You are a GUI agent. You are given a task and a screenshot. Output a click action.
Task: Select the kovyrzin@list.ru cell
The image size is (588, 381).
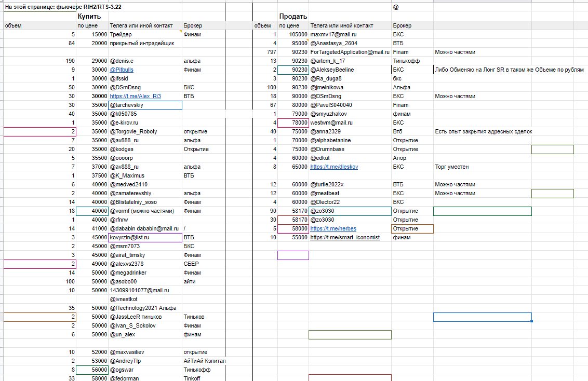click(131, 237)
